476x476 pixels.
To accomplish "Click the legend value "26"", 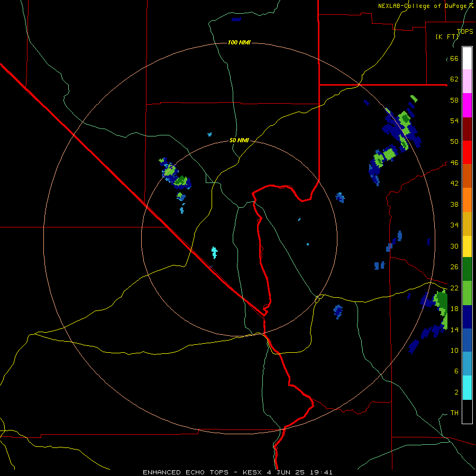I will click(454, 267).
